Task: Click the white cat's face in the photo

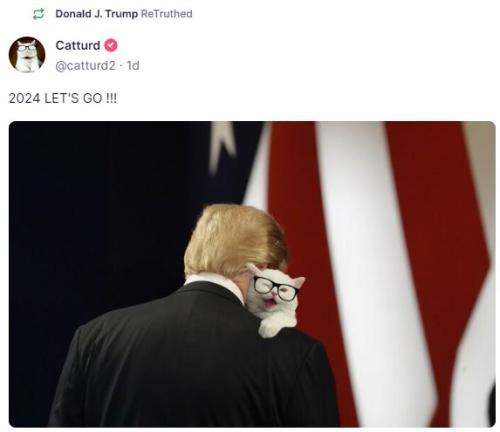Action: 275,292
